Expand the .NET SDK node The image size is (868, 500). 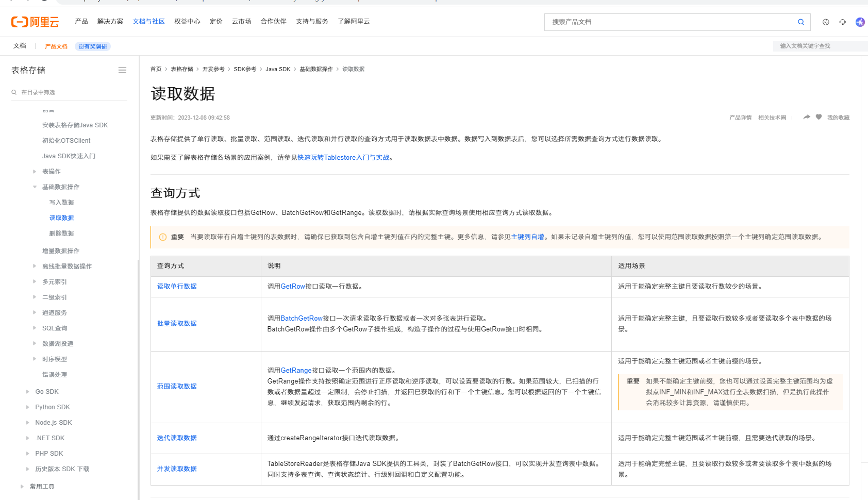tap(27, 438)
